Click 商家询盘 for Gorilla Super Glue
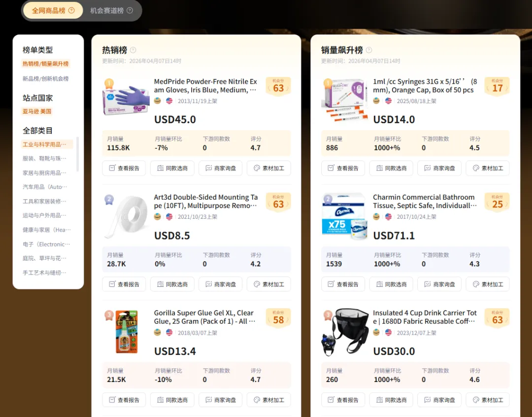Viewport: 532px width, 417px height. (220, 400)
